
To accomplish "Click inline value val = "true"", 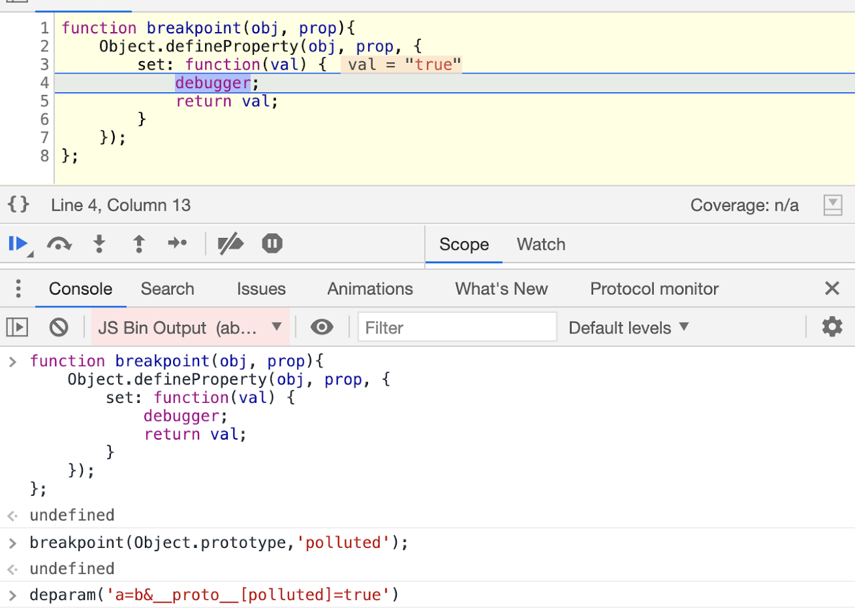I will click(x=402, y=65).
